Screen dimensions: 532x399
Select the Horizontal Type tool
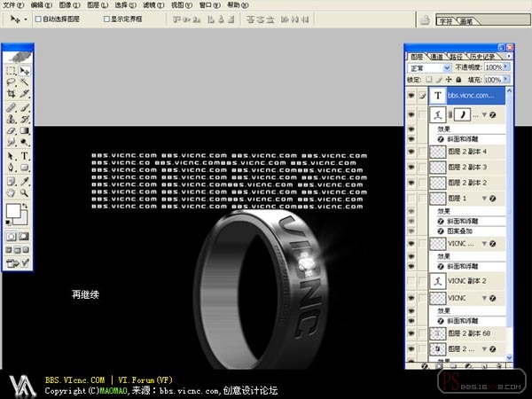[x=25, y=156]
